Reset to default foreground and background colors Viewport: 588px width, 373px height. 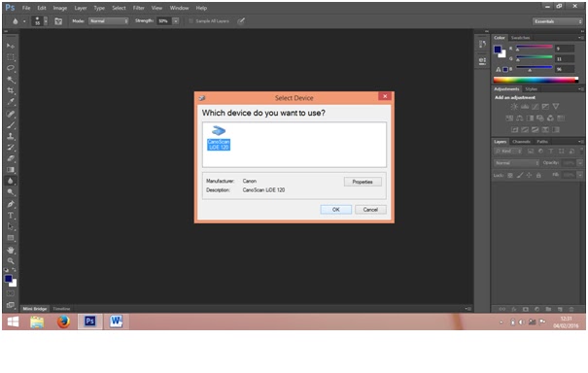pos(7,270)
